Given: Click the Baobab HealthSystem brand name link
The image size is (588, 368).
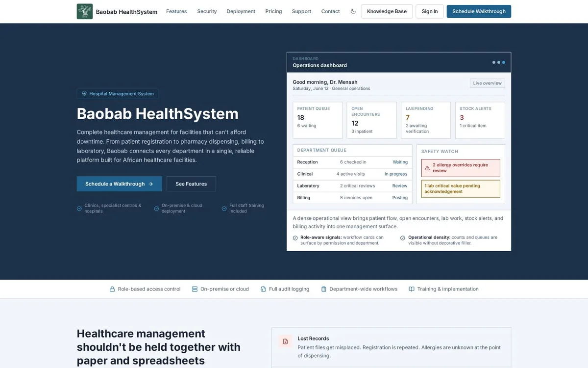Looking at the screenshot, I should coord(126,12).
